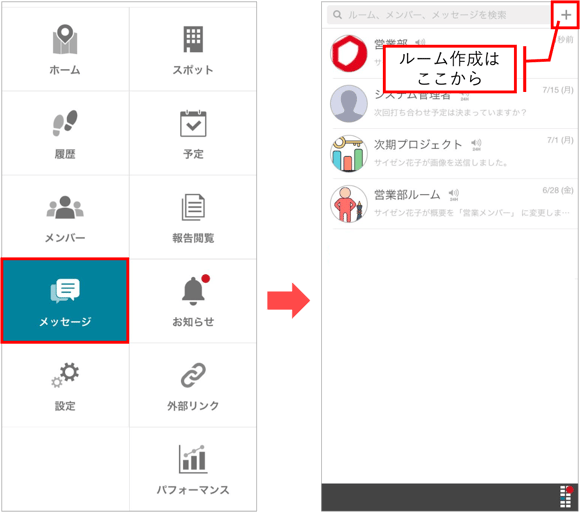Open the ホーム map pin icon
Image resolution: width=580 pixels, height=512 pixels.
65,39
